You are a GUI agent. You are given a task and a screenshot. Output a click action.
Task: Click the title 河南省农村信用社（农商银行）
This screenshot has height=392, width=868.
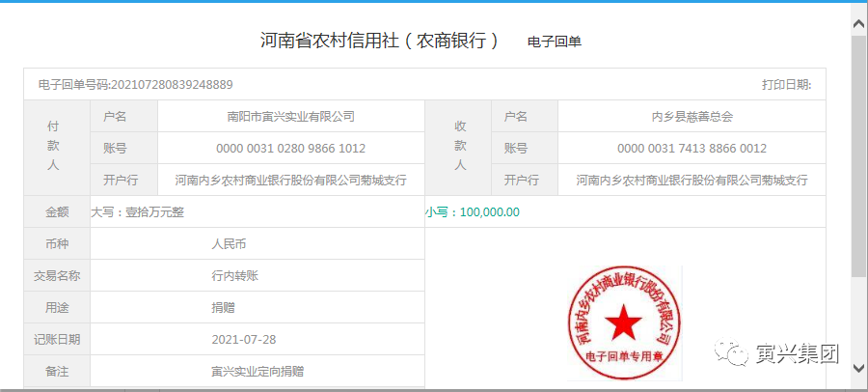(x=380, y=41)
